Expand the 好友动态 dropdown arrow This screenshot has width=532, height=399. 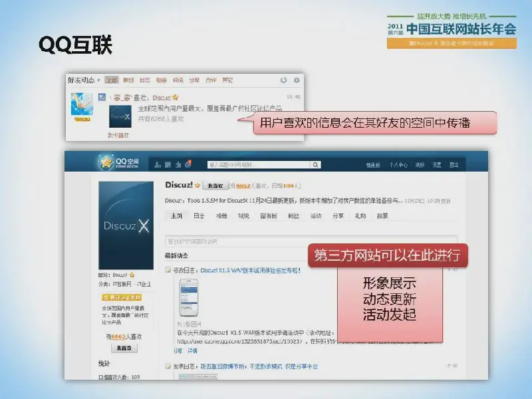coord(98,80)
